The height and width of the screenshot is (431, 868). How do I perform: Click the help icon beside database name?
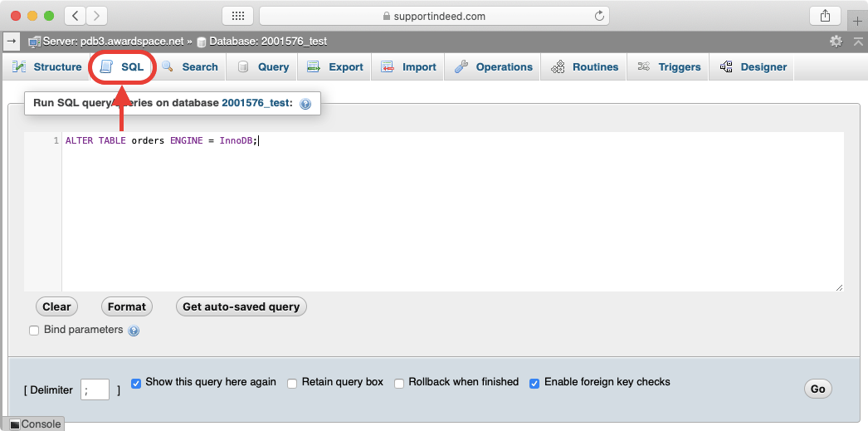tap(305, 104)
